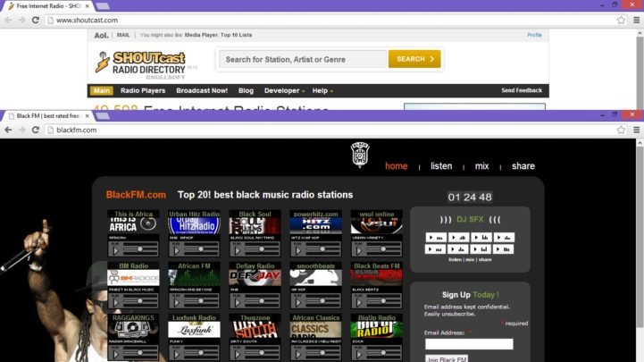This screenshot has height=362, width=644.
Task: Open the AOL MAIL link
Action: pos(123,35)
